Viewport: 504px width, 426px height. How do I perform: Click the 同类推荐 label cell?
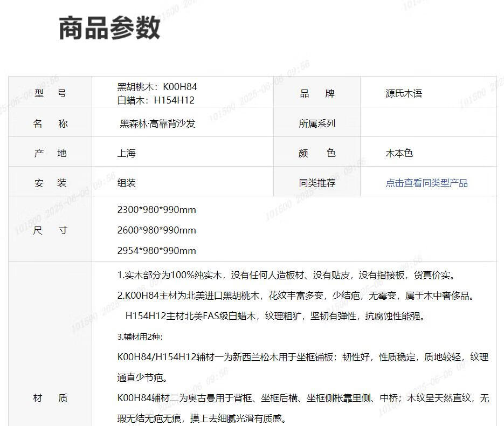click(317, 183)
